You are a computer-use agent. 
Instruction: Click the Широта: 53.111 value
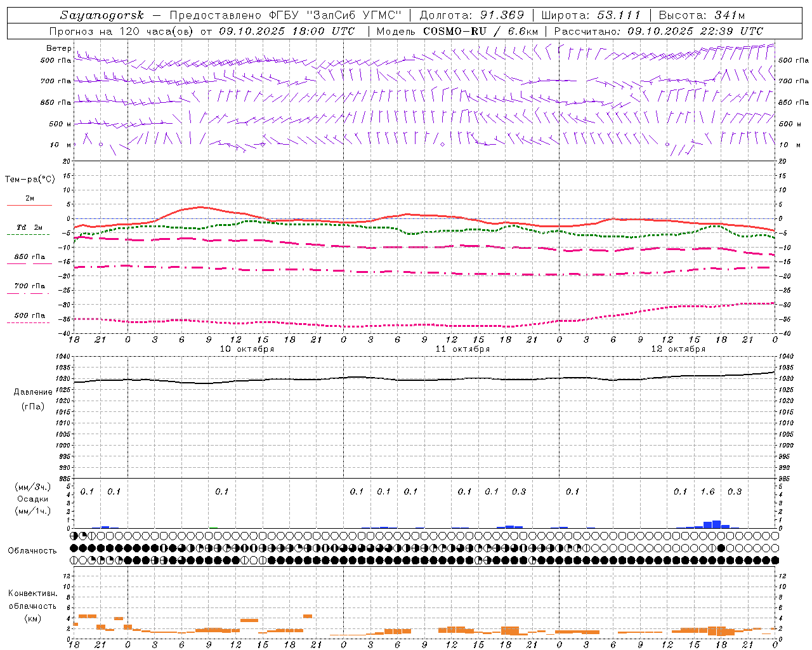click(x=591, y=15)
